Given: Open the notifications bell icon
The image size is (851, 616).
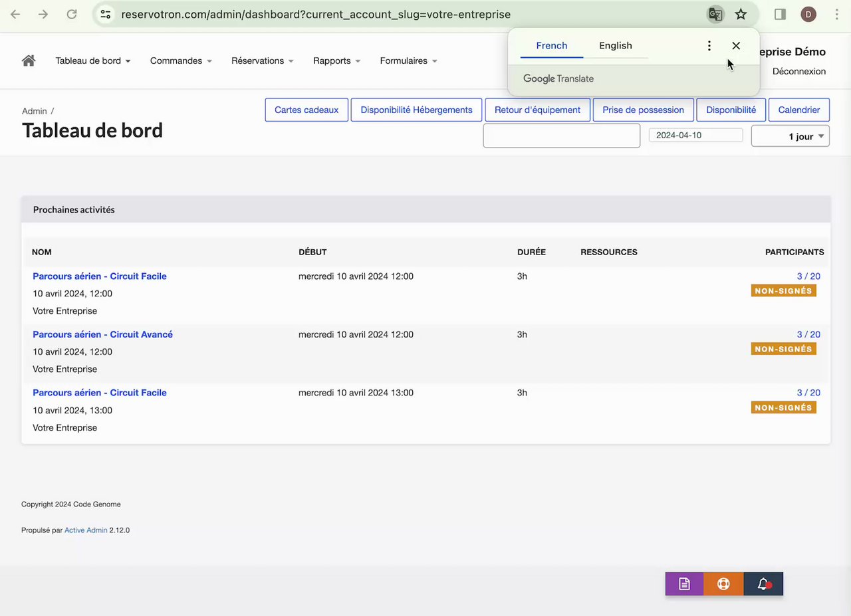Looking at the screenshot, I should point(763,584).
